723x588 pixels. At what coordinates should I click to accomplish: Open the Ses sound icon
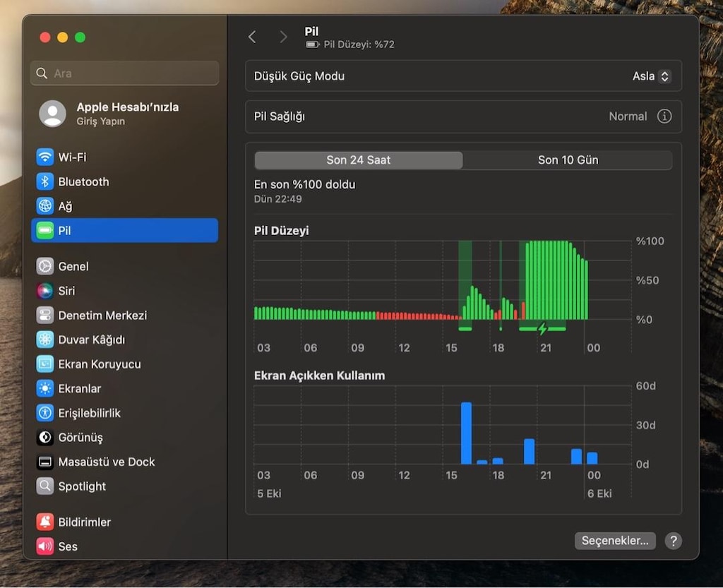pyautogui.click(x=44, y=546)
